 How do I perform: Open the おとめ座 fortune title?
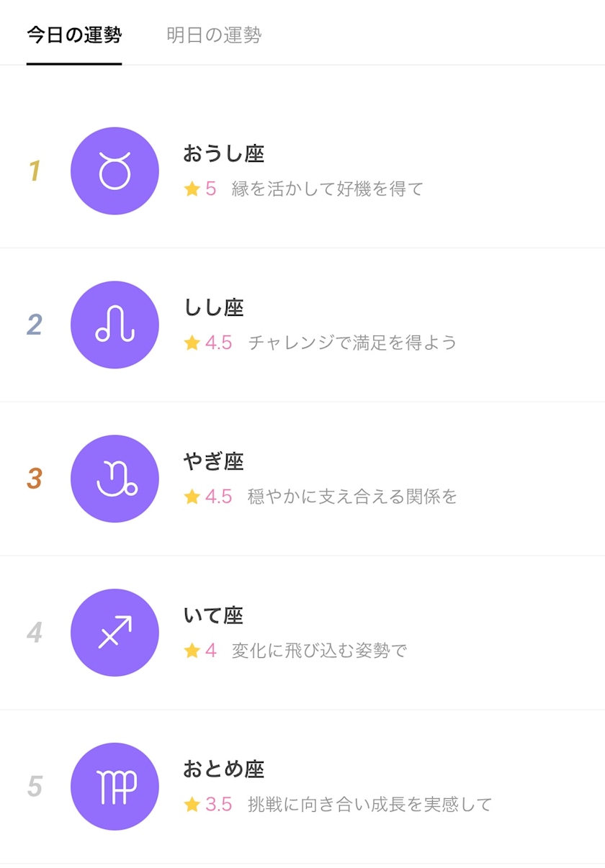tap(223, 769)
